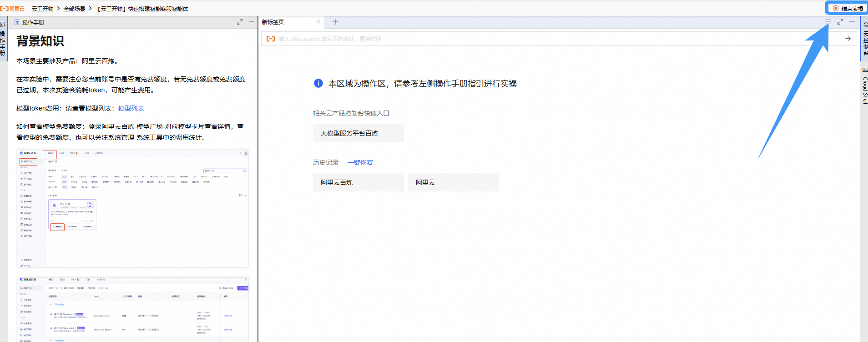
Task: Click the 阿里云 logo in the header
Action: click(x=12, y=9)
